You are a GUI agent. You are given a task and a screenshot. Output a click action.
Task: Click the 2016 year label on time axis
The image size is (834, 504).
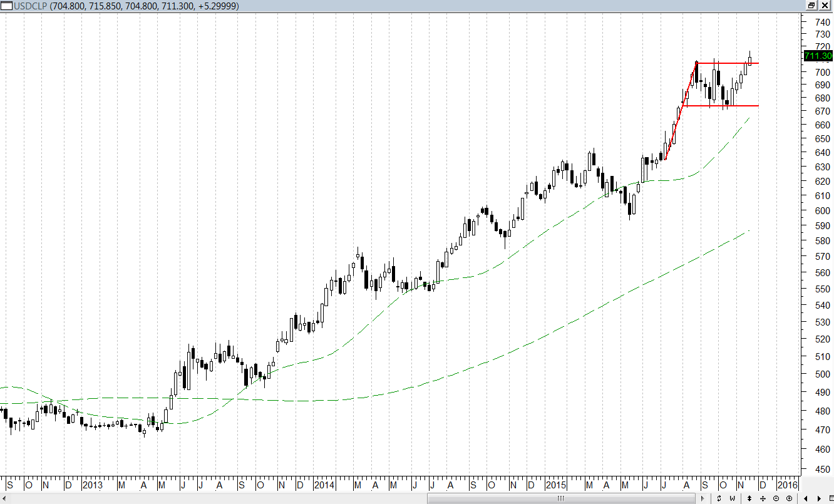click(x=788, y=485)
